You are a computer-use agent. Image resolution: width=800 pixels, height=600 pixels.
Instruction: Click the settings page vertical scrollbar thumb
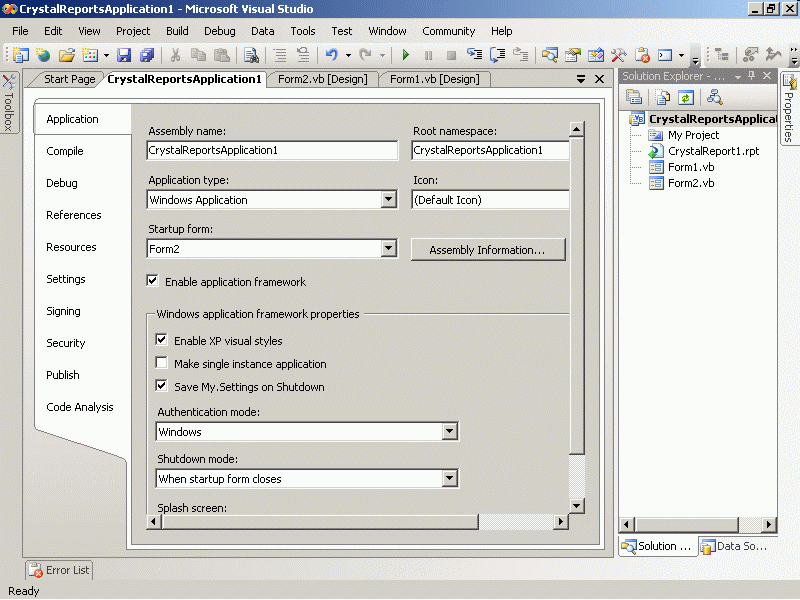pyautogui.click(x=577, y=295)
